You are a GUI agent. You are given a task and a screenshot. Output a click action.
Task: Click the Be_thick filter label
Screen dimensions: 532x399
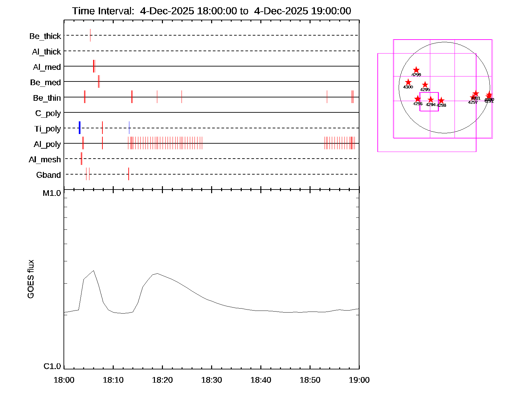[x=45, y=36]
